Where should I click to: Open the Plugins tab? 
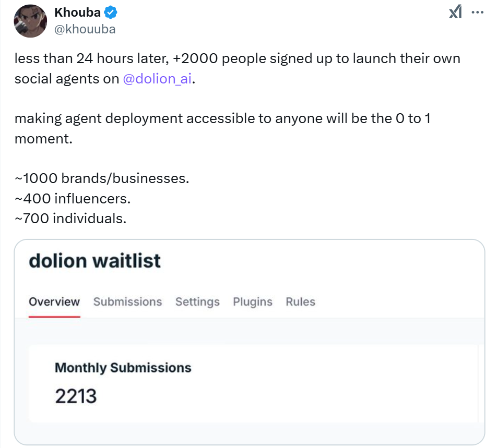(x=253, y=302)
